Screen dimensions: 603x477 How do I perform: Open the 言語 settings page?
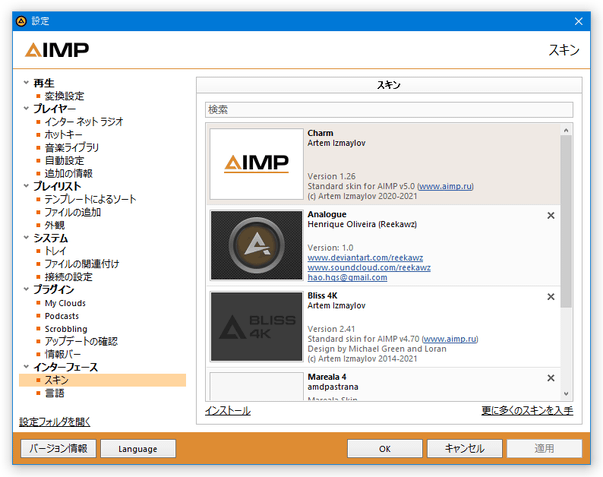click(x=54, y=393)
